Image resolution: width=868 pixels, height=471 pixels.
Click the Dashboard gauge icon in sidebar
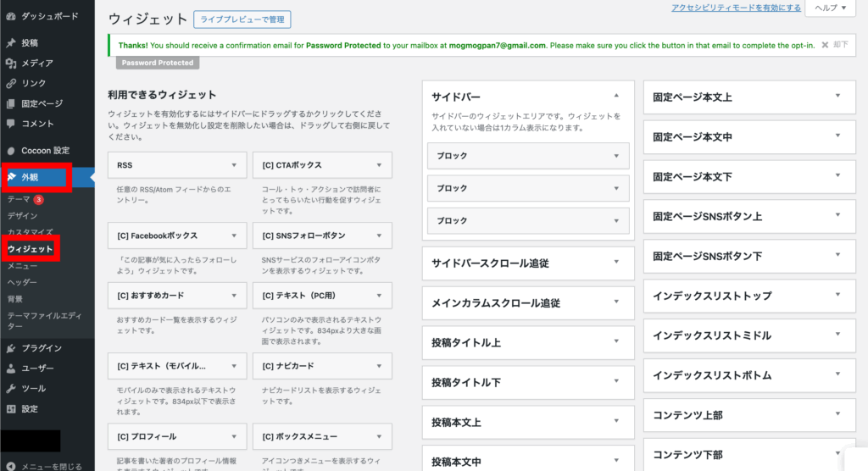pyautogui.click(x=10, y=16)
